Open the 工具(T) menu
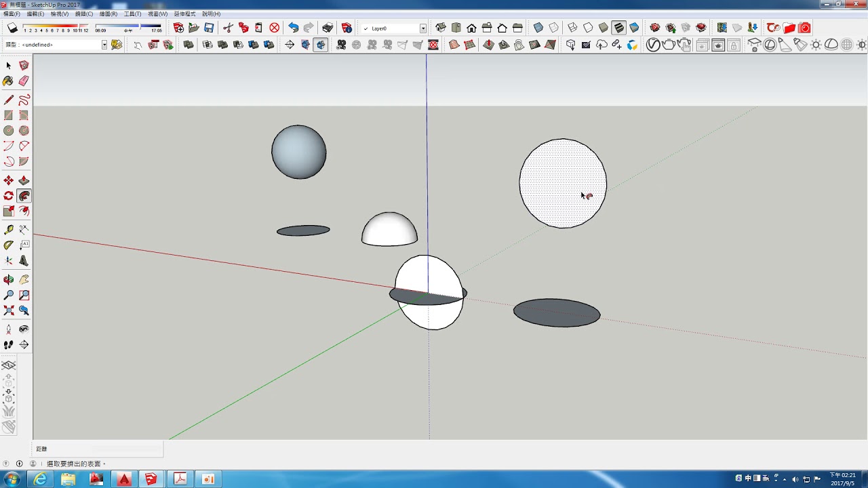Image resolution: width=868 pixels, height=488 pixels. [x=133, y=14]
